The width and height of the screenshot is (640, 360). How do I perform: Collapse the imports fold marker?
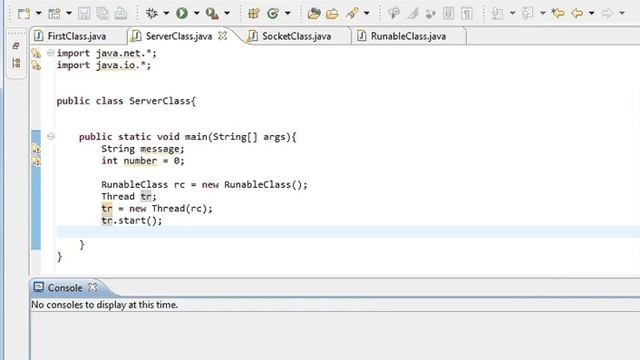coord(51,53)
